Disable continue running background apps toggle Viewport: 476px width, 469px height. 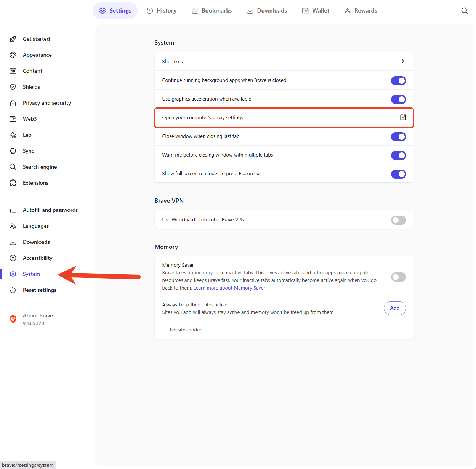pos(398,81)
